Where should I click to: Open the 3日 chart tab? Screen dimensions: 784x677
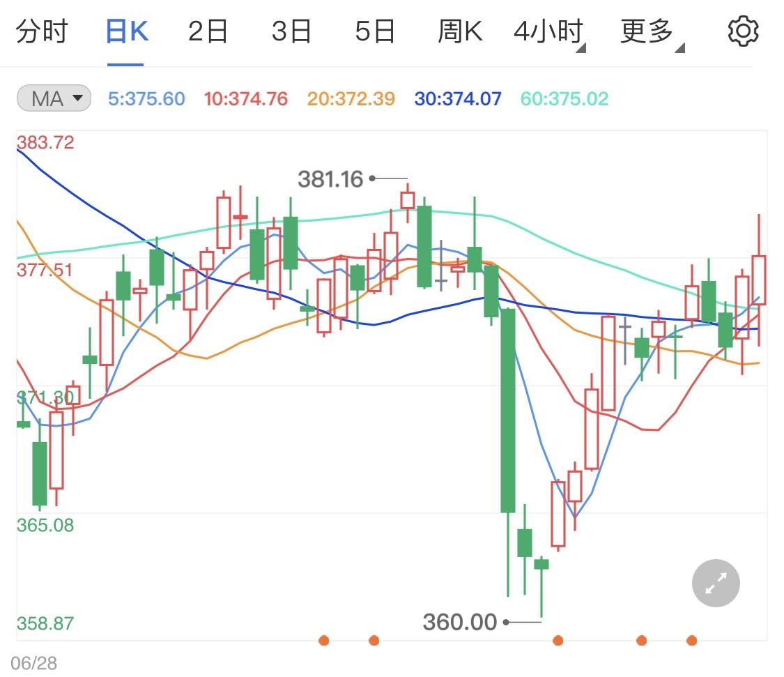tap(292, 31)
